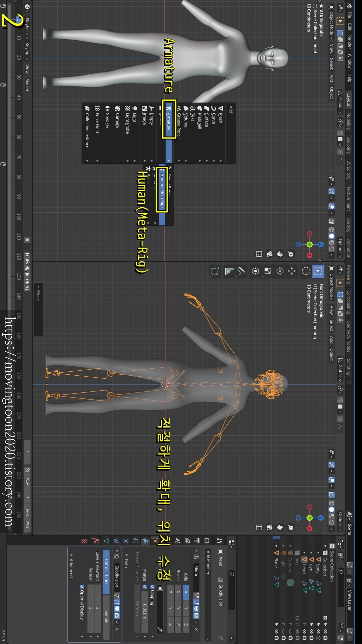
Task: Select Simple subdivision type
Action: 106,617
